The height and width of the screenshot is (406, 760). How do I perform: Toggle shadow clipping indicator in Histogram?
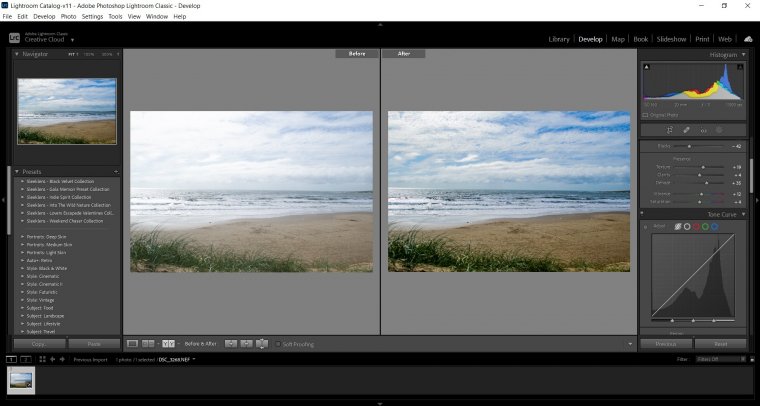coord(647,67)
